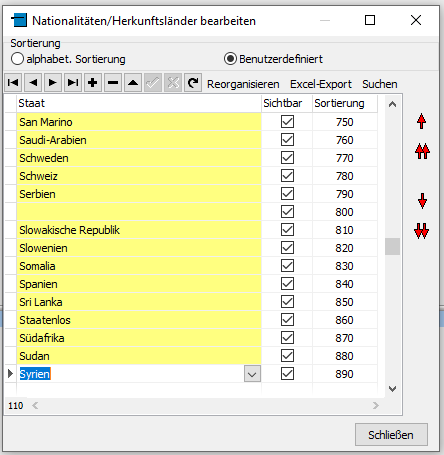Open dropdown arrow in Syrien cell

(252, 374)
